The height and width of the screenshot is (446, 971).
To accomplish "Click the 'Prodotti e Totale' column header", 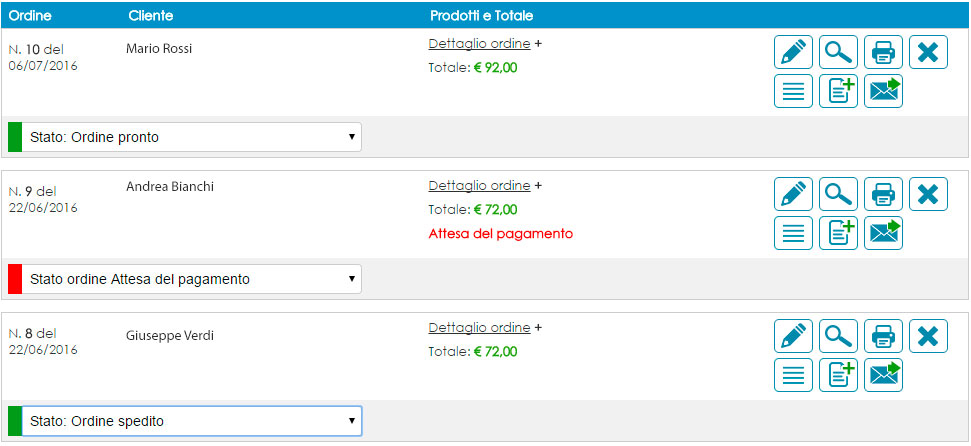I will (x=482, y=15).
